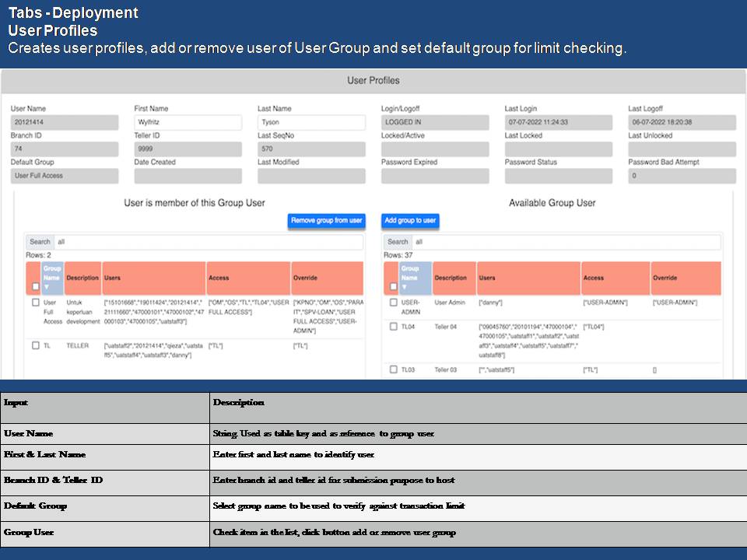Check the 'User Full Access' group checkbox
The width and height of the screenshot is (747, 560).
36,303
